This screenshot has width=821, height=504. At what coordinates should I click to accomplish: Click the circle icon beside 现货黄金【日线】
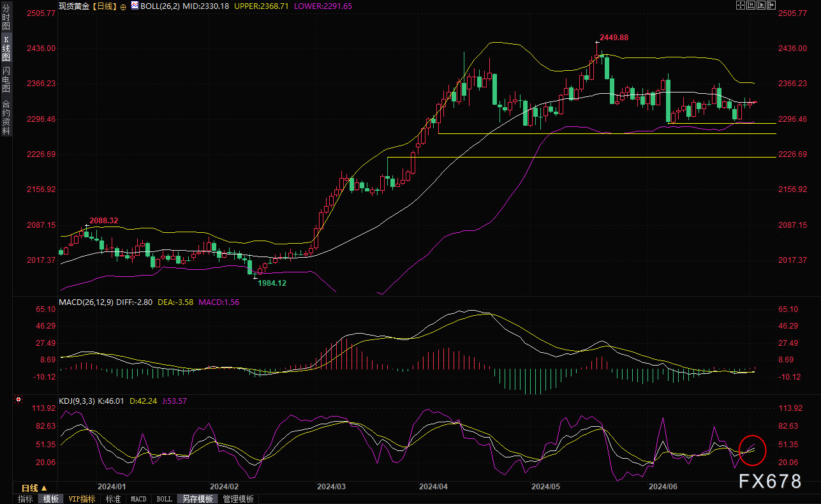[x=124, y=6]
